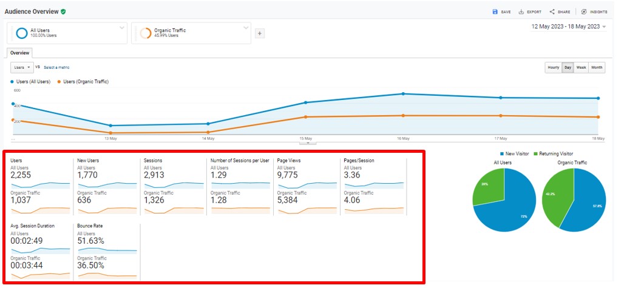Click Avg. Session Duration value 00:02:49
The image size is (644, 288).
click(26, 241)
